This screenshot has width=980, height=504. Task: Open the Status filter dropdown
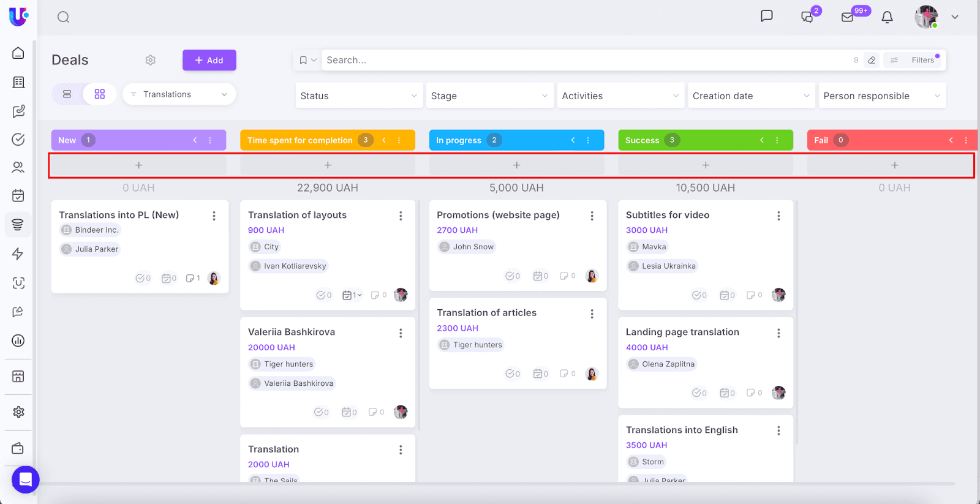click(x=359, y=96)
